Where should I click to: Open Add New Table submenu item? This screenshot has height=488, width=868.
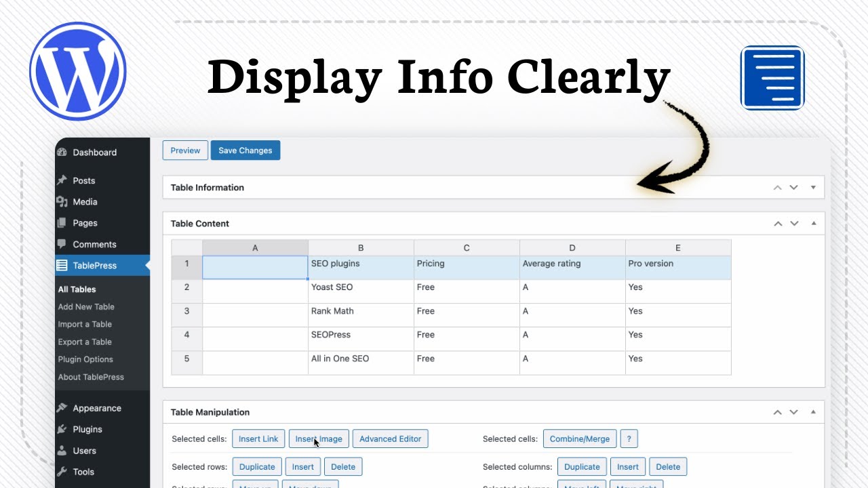tap(86, 307)
